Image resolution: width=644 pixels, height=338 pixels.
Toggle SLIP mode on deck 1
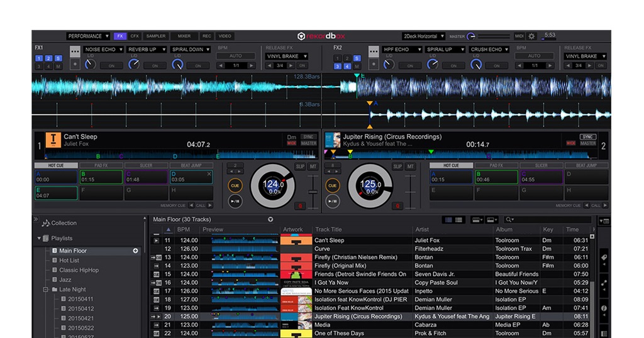tap(300, 166)
